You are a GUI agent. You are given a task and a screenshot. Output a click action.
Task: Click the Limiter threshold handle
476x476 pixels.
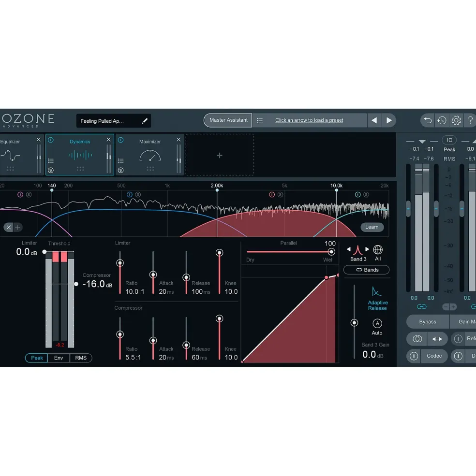45,252
